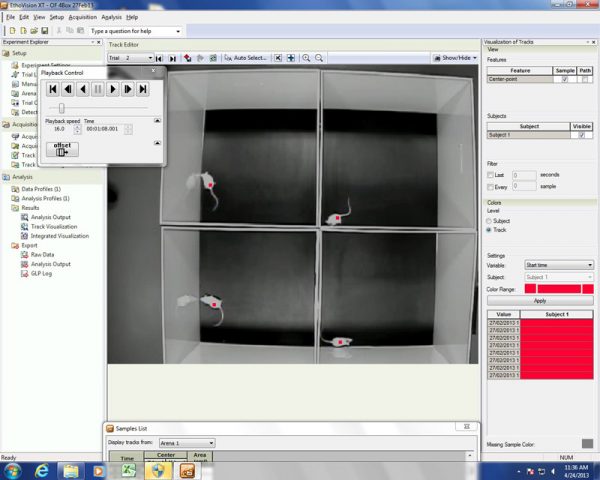The width and height of the screenshot is (600, 480).
Task: Open the Subject 1 settings dropdown
Action: pyautogui.click(x=559, y=277)
